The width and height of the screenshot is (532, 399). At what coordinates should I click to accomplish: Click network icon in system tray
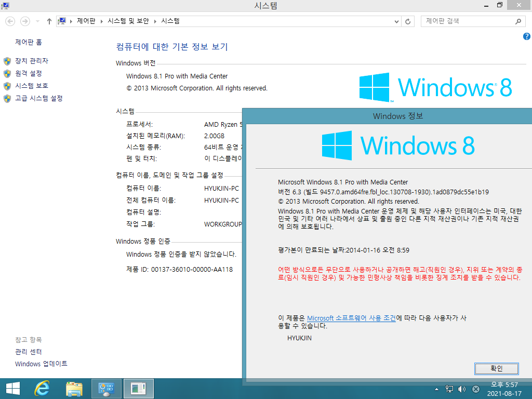(x=449, y=389)
